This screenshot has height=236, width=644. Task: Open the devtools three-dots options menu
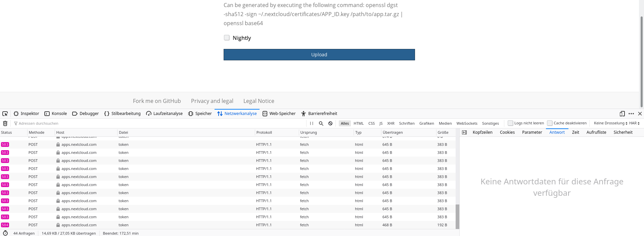[631, 114]
